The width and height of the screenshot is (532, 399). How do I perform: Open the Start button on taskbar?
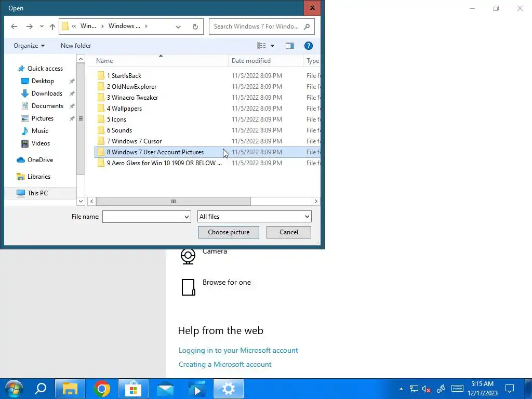click(x=14, y=389)
